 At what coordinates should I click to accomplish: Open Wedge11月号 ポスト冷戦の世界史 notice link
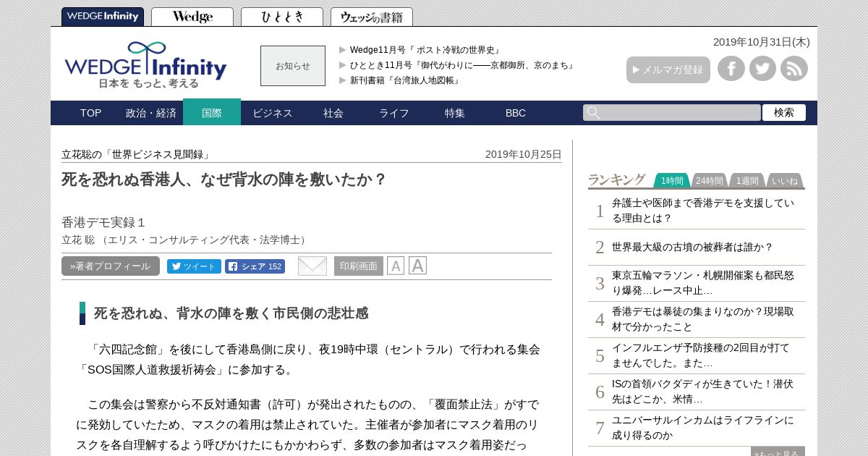tap(426, 50)
